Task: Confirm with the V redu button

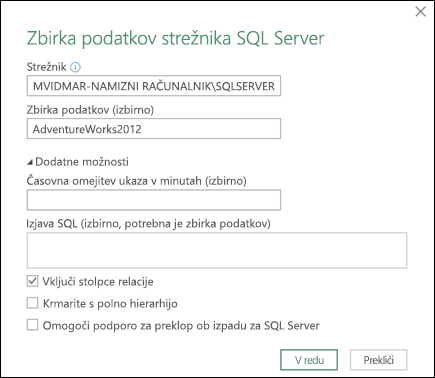Action: (309, 360)
